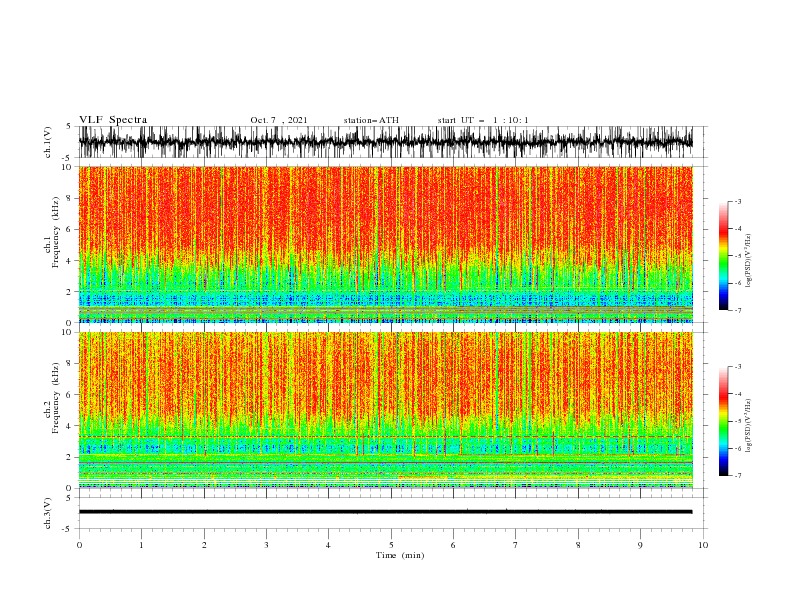Screen dimensions: 792x612
Task: Click the "-7" label on ch.2 color bar
Action: tap(737, 475)
